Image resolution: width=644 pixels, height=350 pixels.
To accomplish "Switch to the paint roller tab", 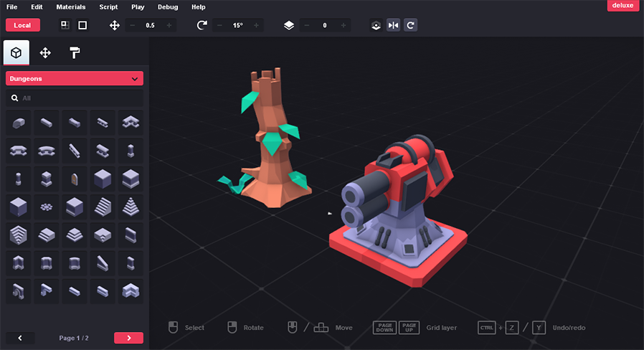I will pos(75,52).
